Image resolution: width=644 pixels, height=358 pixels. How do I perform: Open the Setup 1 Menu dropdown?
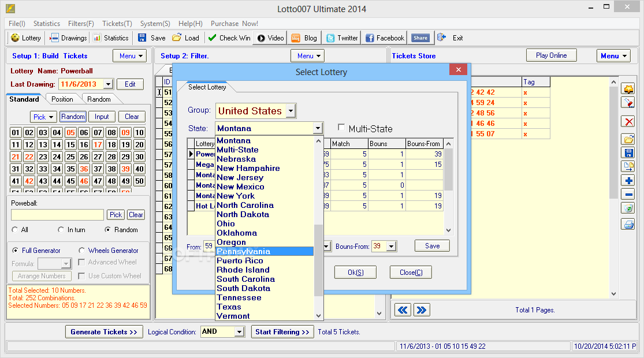129,56
